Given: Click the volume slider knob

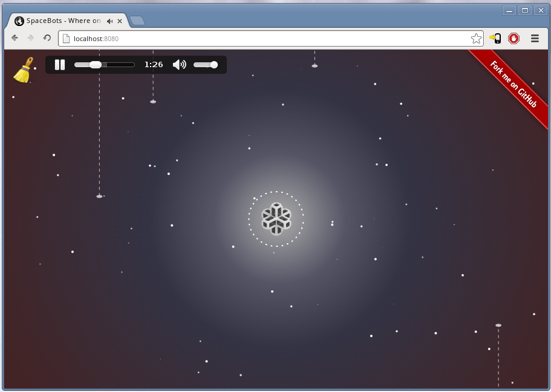Looking at the screenshot, I should click(x=214, y=65).
